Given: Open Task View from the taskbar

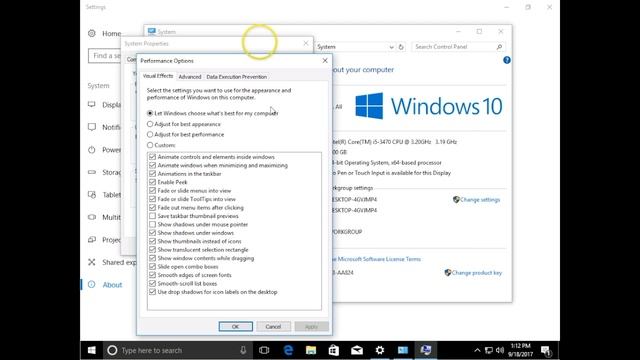Looking at the screenshot, I should pos(264,350).
